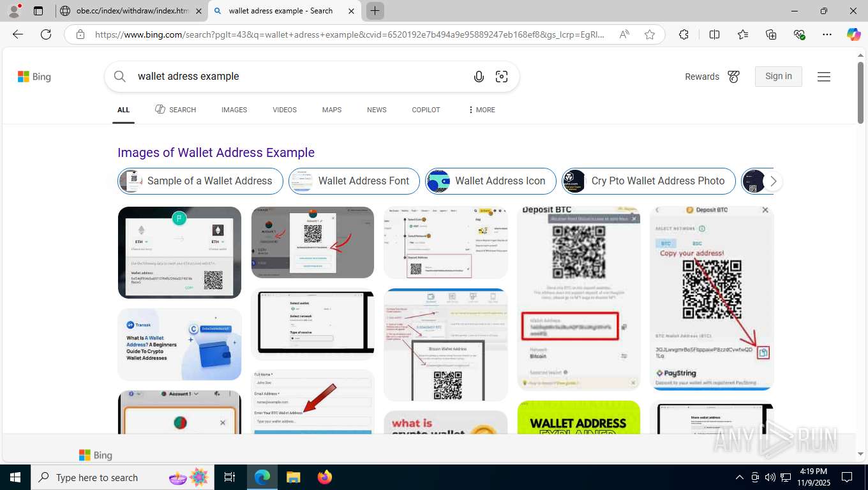
Task: Open the Account 1 QR code image
Action: [x=312, y=242]
